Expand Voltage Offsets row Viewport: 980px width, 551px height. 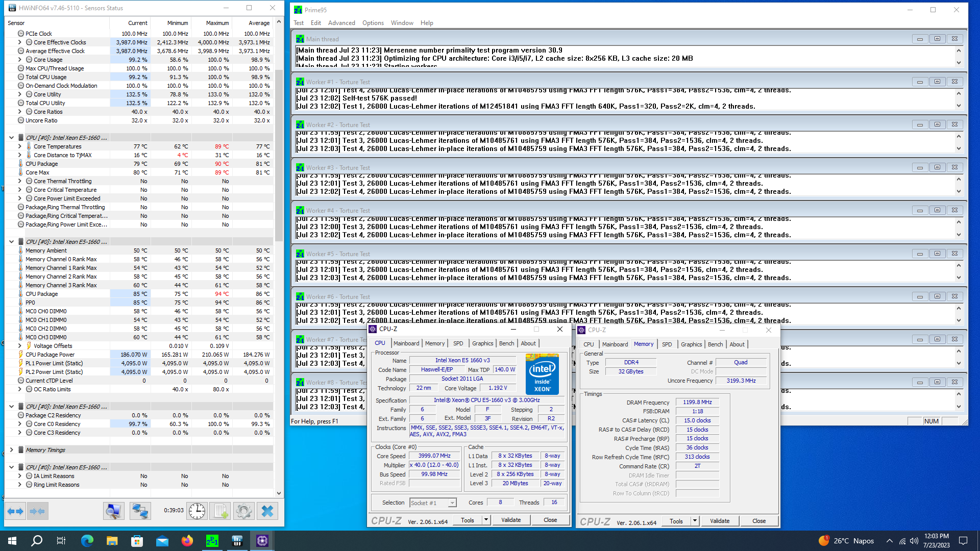(20, 346)
